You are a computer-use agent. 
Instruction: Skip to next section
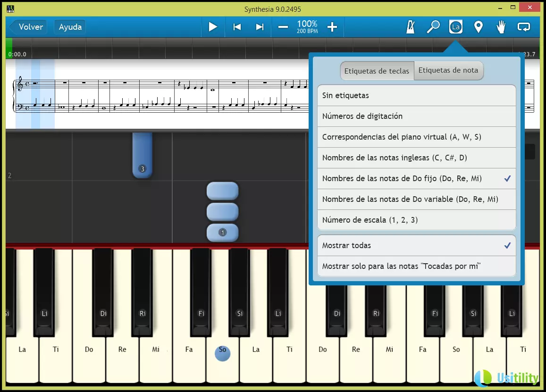pos(260,27)
